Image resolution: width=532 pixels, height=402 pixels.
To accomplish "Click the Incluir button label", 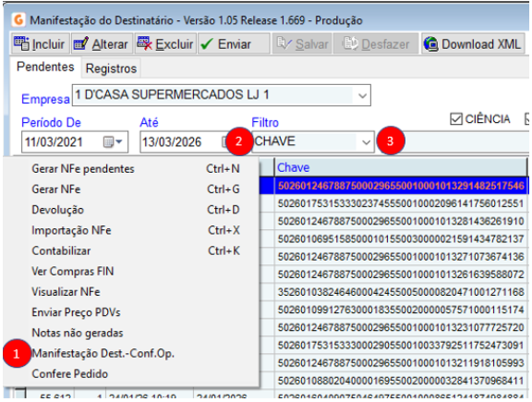I will pyautogui.click(x=48, y=44).
